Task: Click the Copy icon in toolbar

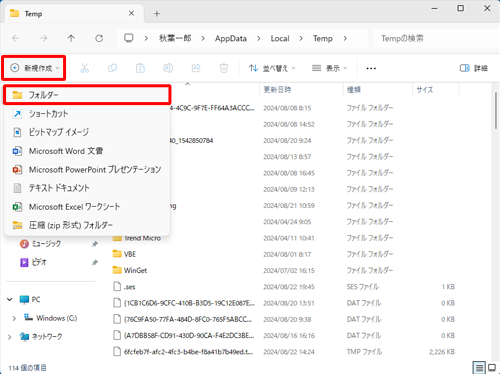Action: click(x=113, y=68)
